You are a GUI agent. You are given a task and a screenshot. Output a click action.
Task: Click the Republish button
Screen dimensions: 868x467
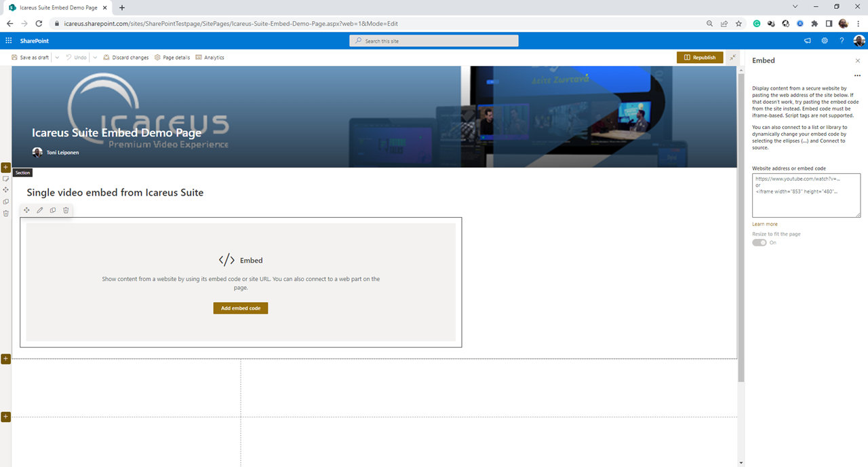699,58
